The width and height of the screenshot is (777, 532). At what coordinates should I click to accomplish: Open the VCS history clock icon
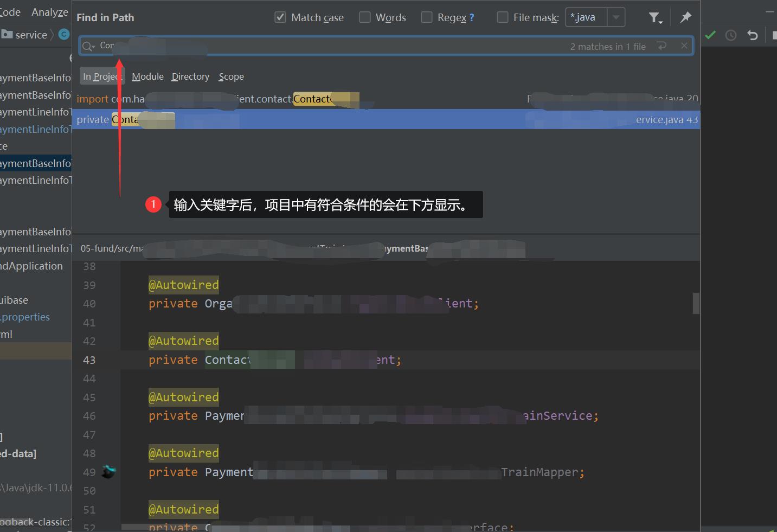click(x=731, y=35)
